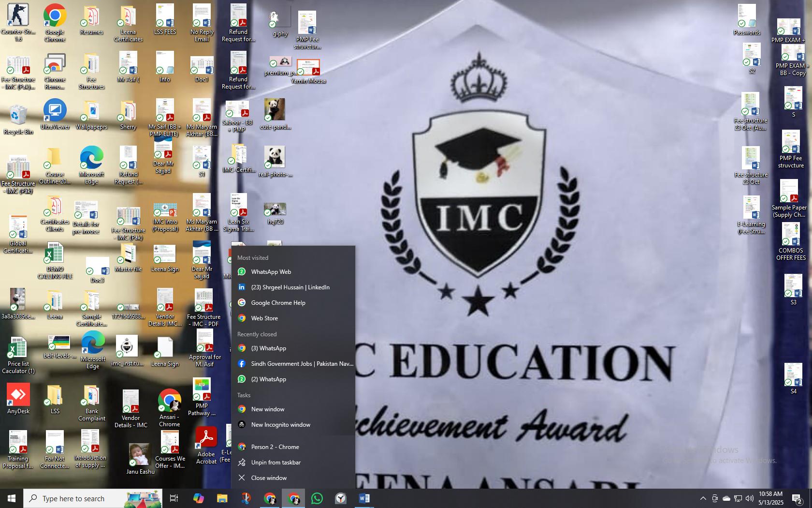The image size is (812, 508).
Task: Select the Courses We Offer PDF file
Action: pyautogui.click(x=170, y=449)
